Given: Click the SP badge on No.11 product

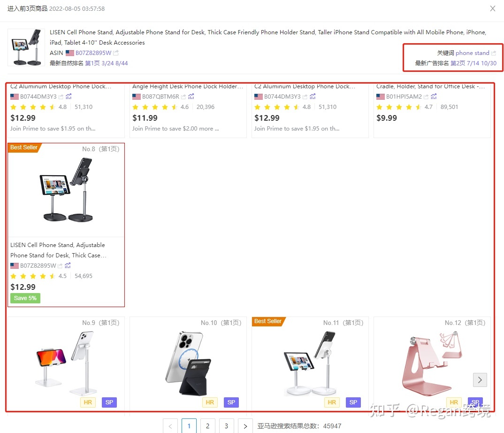Looking at the screenshot, I should coord(353,402).
